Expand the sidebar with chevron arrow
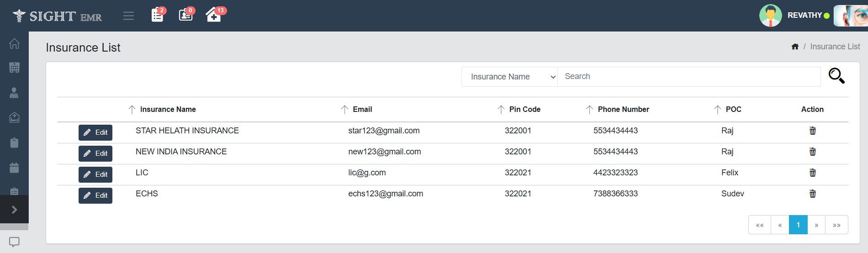 (14, 210)
